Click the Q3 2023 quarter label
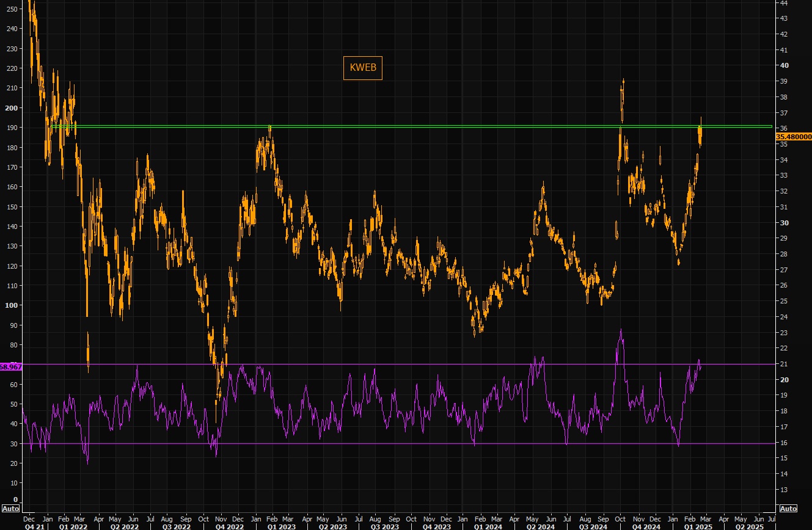812x530 pixels. click(385, 526)
